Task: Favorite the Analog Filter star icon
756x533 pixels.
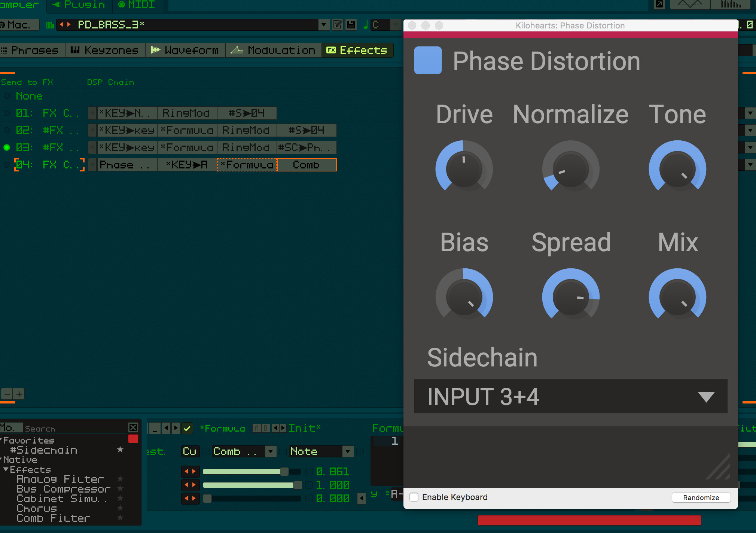Action: pyautogui.click(x=120, y=479)
